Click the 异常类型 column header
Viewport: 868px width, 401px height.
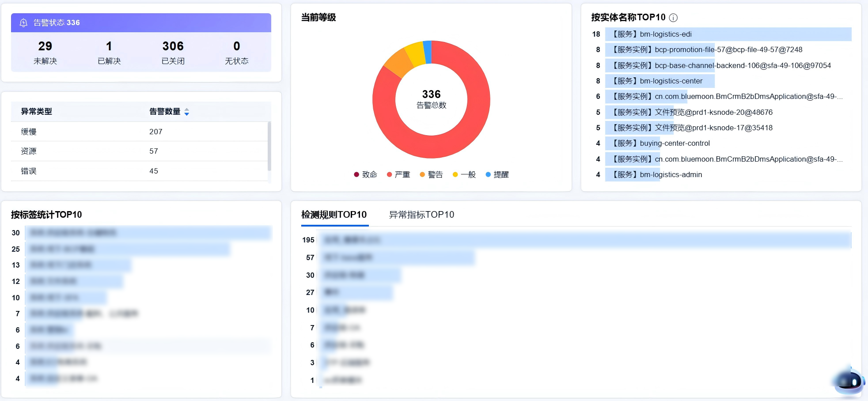pos(37,112)
